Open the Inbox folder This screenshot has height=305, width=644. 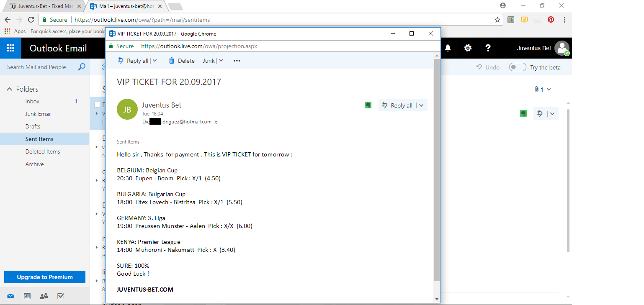coord(32,101)
